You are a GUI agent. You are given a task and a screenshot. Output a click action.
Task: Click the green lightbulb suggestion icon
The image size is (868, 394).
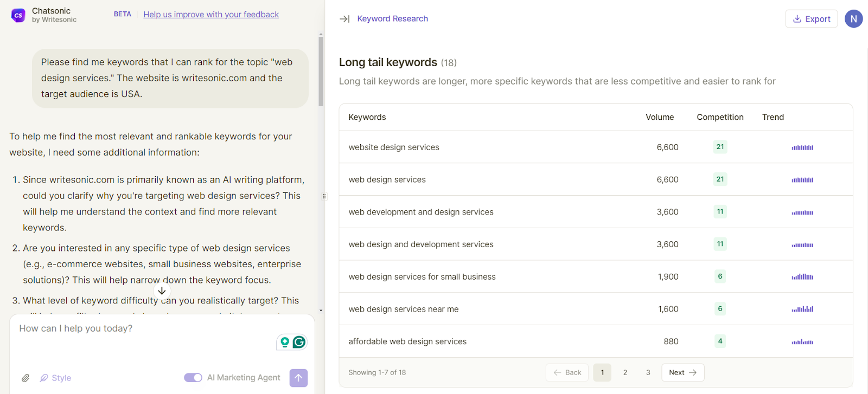point(285,342)
